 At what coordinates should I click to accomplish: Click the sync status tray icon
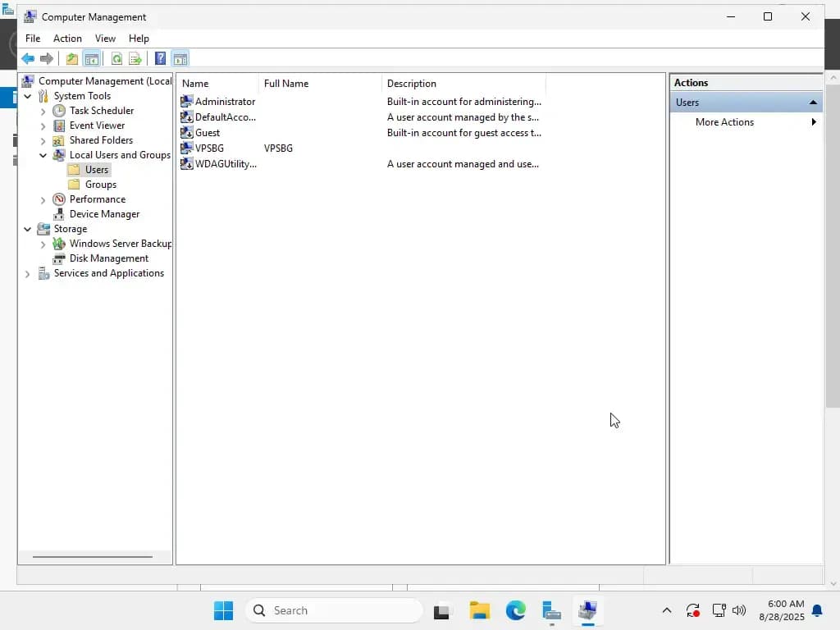point(692,610)
